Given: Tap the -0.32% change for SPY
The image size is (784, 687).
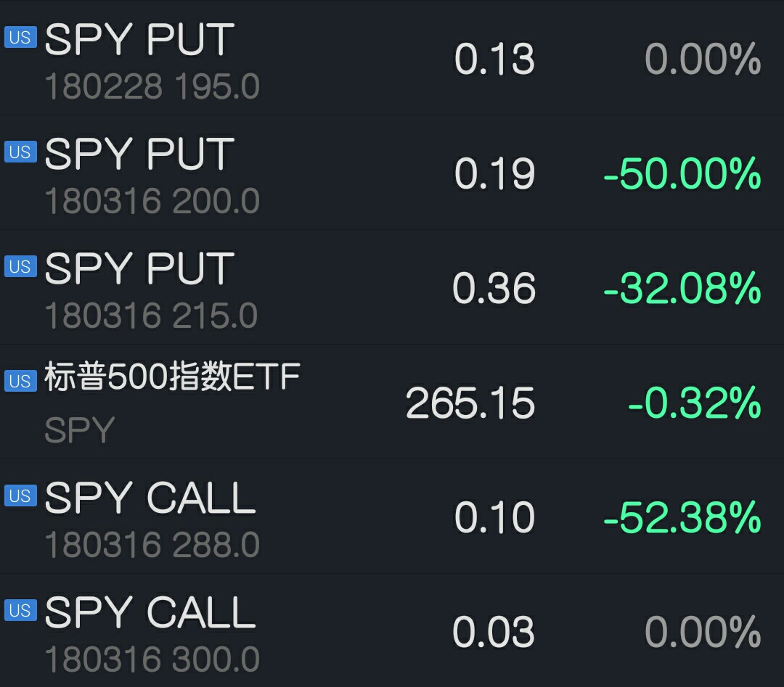Looking at the screenshot, I should 695,403.
